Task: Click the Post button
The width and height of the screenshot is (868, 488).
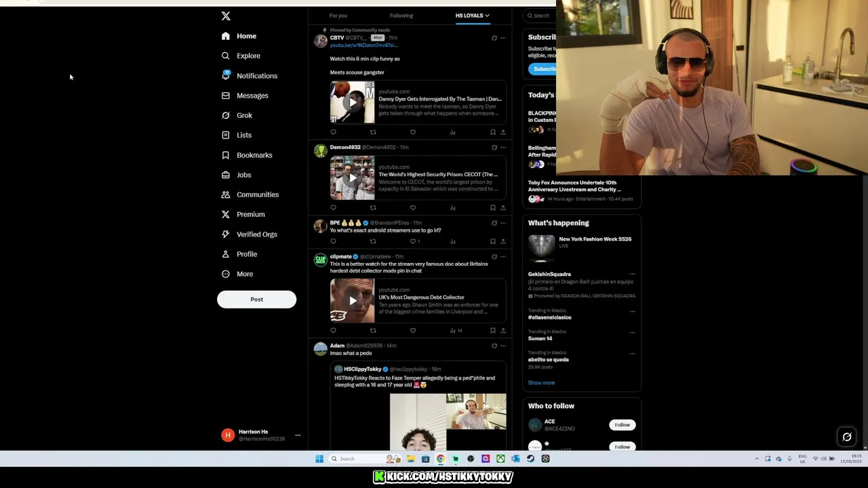Action: pyautogui.click(x=256, y=300)
